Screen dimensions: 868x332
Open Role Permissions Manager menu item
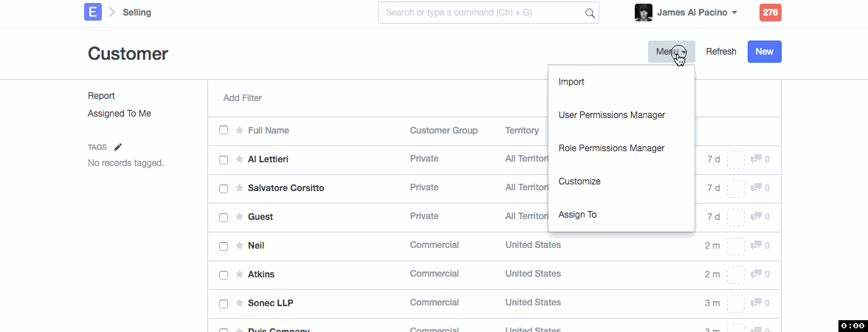click(x=611, y=148)
